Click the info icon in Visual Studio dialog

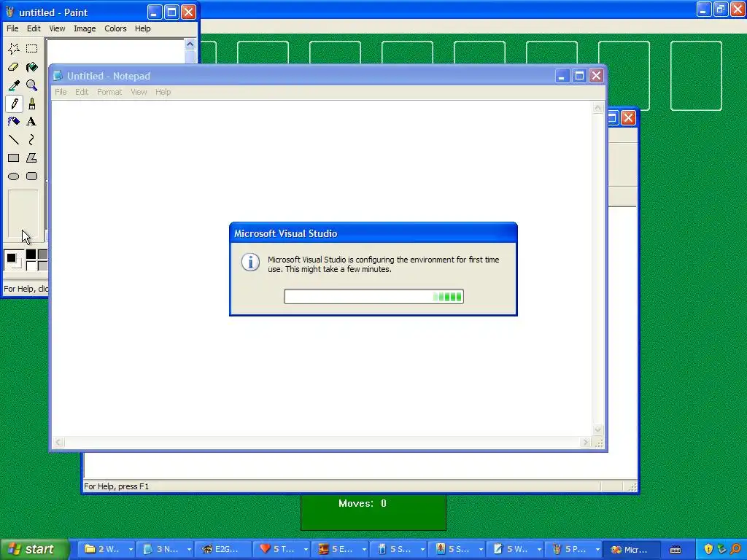(x=250, y=262)
